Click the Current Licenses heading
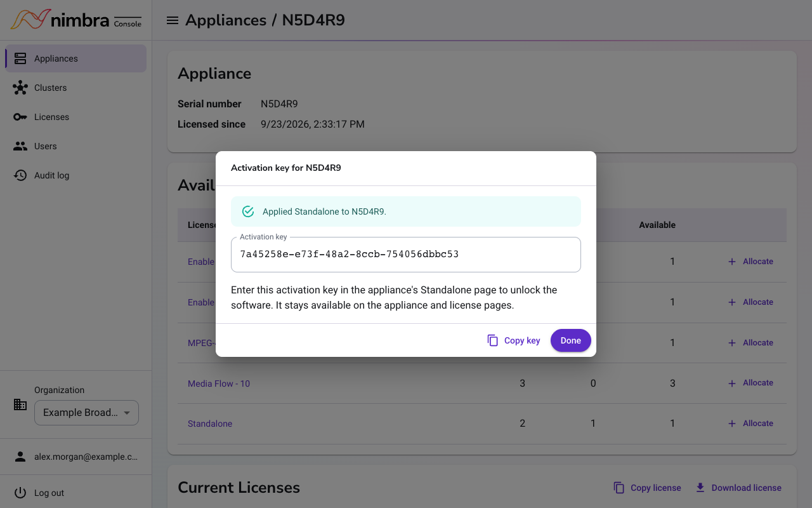This screenshot has height=508, width=812. pos(239,488)
